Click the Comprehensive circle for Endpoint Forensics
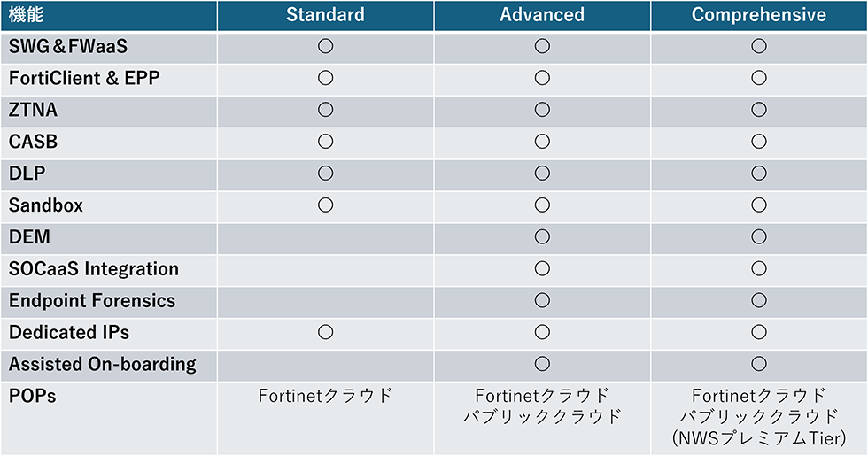868x456 pixels. (759, 301)
